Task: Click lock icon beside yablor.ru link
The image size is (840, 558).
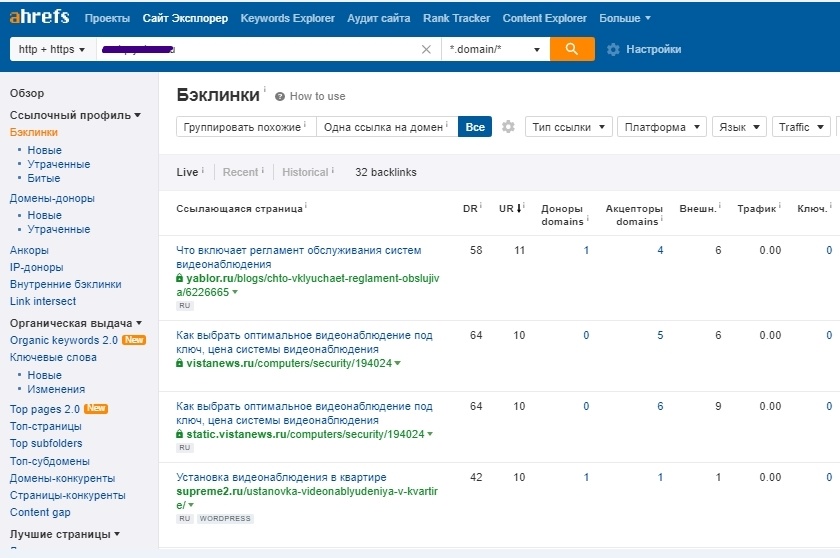Action: coord(180,279)
